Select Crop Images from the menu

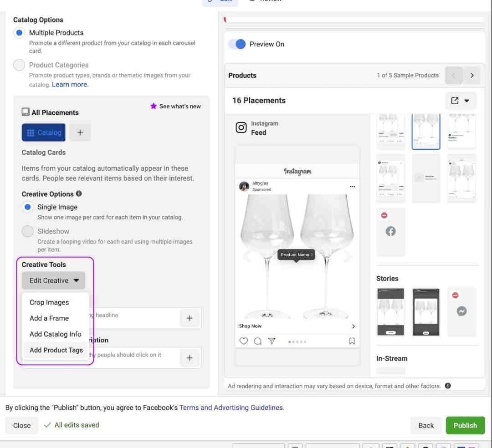(x=49, y=302)
